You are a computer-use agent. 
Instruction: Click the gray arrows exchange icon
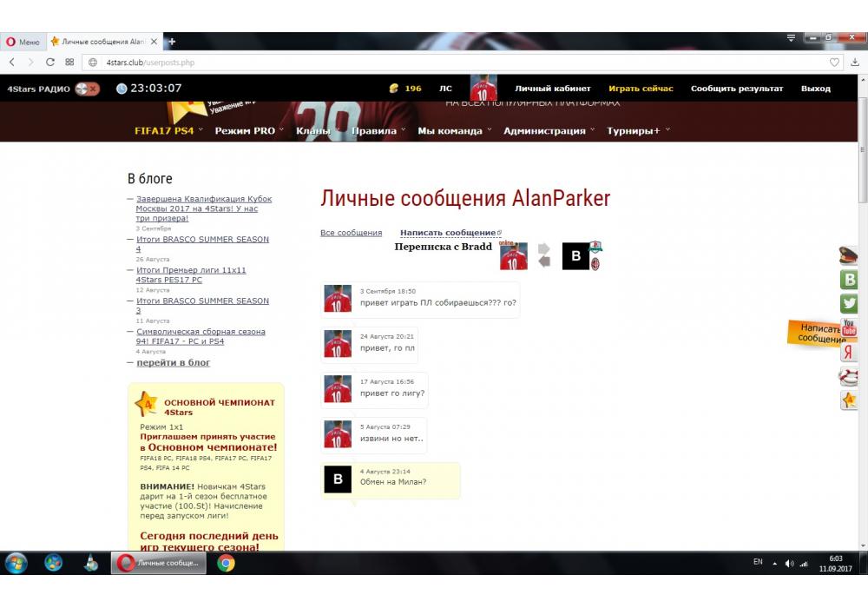click(x=545, y=254)
